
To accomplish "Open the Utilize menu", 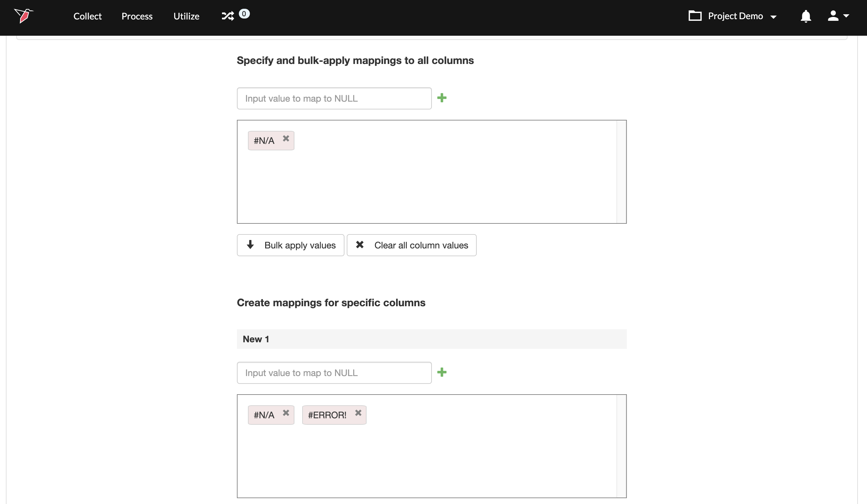I will (x=186, y=16).
